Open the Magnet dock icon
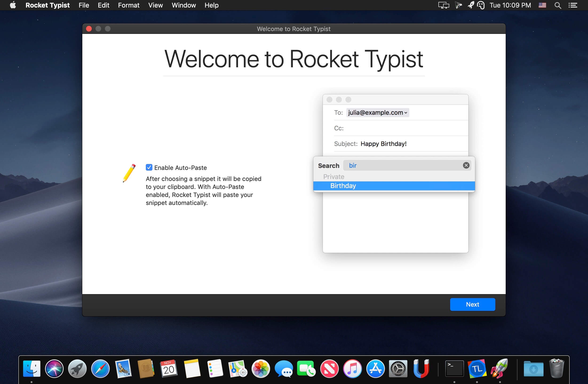 click(x=421, y=369)
